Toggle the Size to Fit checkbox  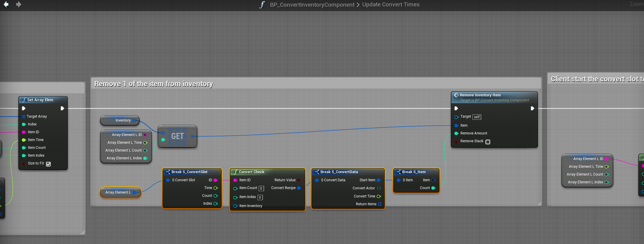click(48, 164)
